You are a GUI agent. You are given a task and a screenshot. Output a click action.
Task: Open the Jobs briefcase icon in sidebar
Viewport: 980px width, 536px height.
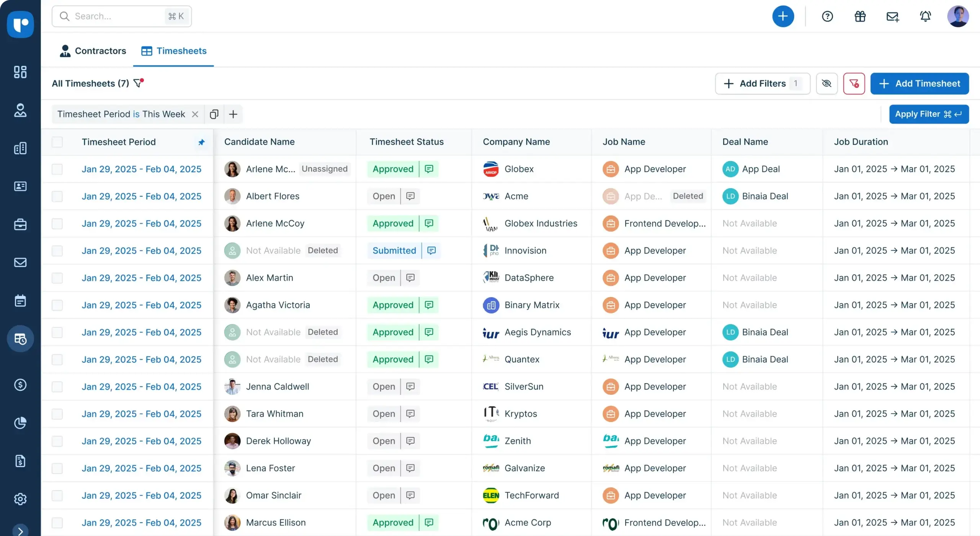click(x=20, y=225)
